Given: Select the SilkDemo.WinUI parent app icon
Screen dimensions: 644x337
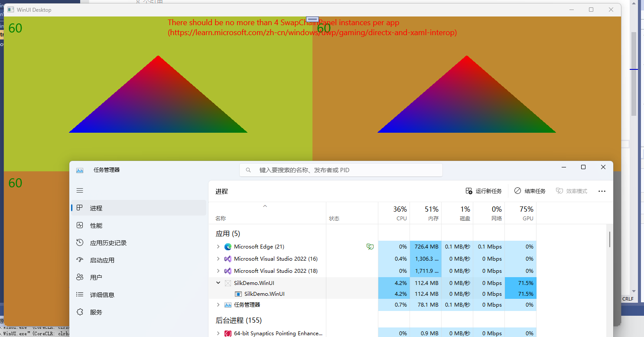Looking at the screenshot, I should pyautogui.click(x=228, y=283).
